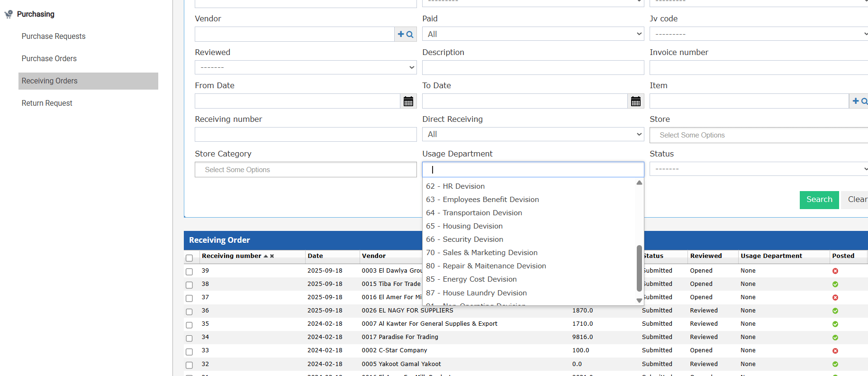Open the Direct Receiving dropdown
The height and width of the screenshot is (376, 868).
[533, 134]
